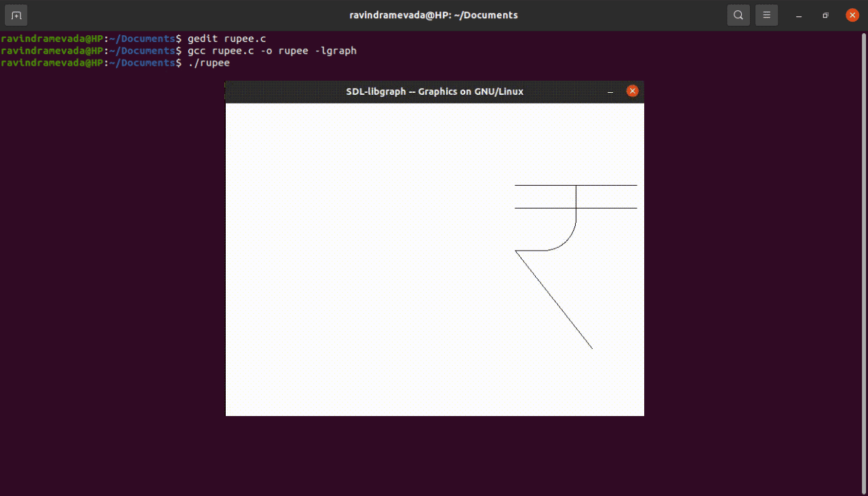This screenshot has height=496, width=868.
Task: Click the 'gcc rupee.c -o rupee -lgraph' command
Action: [272, 51]
